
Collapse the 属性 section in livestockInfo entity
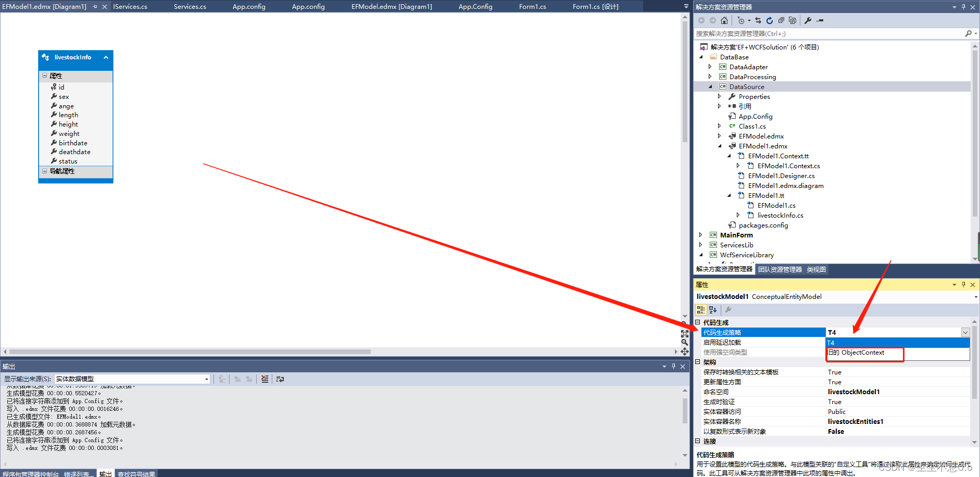(x=45, y=76)
